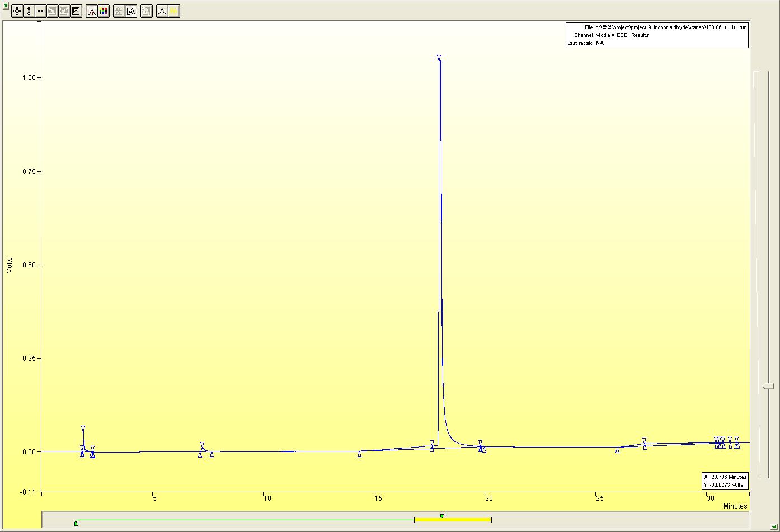780x532 pixels.
Task: Click the grayed-out copy/print image icon
Action: point(146,11)
